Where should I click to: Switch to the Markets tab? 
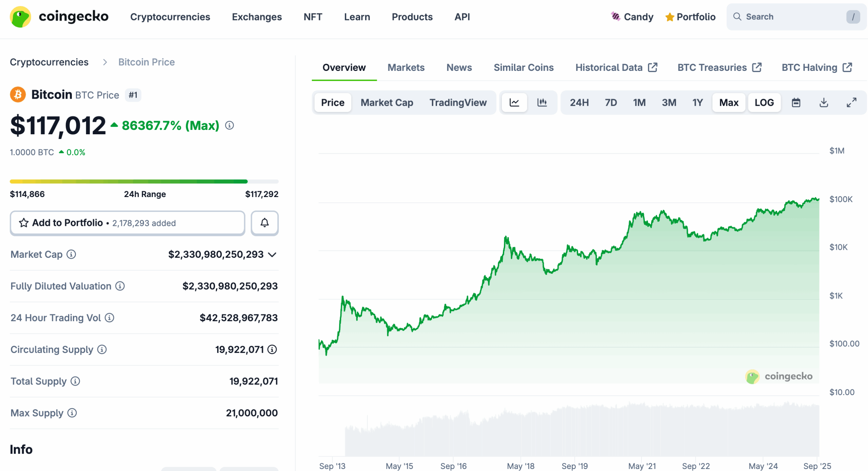click(x=406, y=67)
